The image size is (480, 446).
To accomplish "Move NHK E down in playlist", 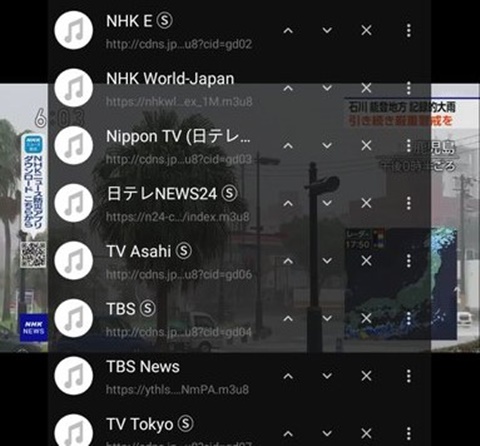I will click(327, 31).
